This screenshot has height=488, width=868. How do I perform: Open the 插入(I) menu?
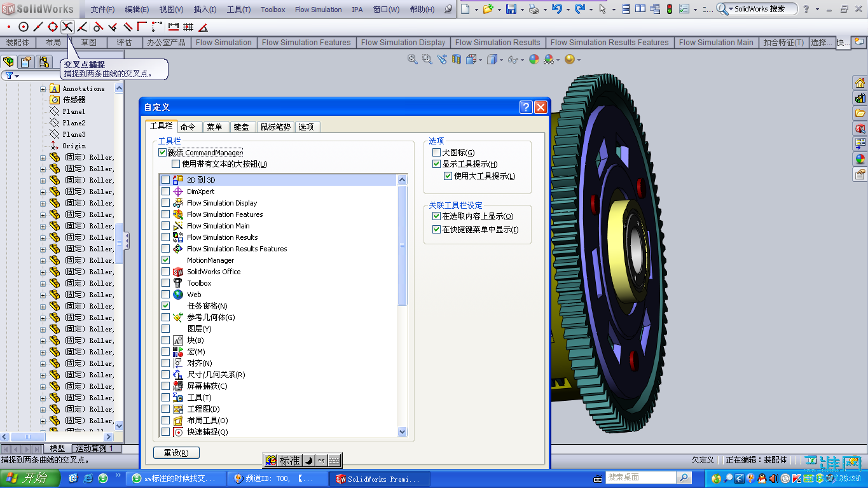pos(205,10)
